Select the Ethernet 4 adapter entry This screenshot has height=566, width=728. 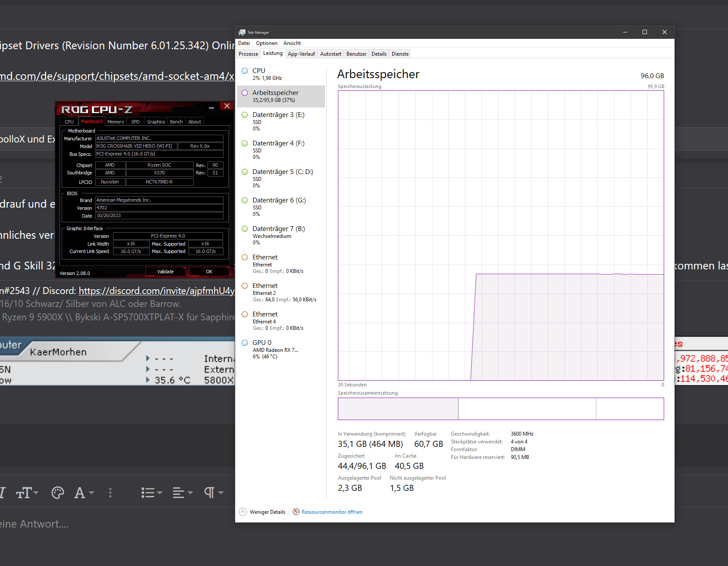coord(280,321)
